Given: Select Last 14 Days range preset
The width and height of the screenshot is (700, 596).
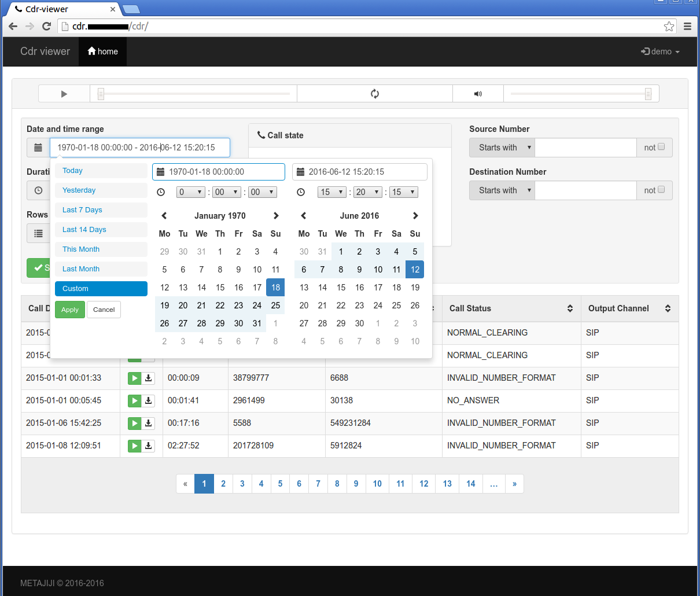Looking at the screenshot, I should point(101,230).
